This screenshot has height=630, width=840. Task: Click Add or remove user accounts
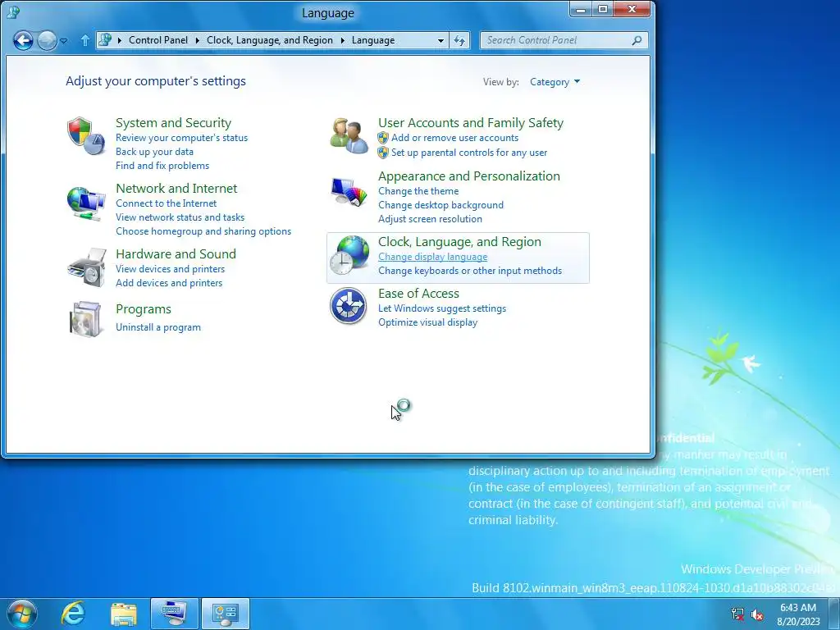coord(454,138)
